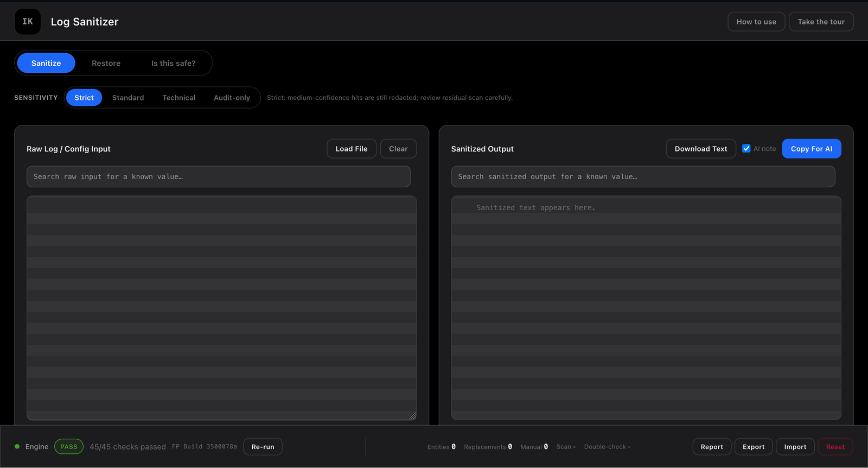The width and height of the screenshot is (868, 468).
Task: Start the Take the tour walkthrough
Action: (821, 22)
